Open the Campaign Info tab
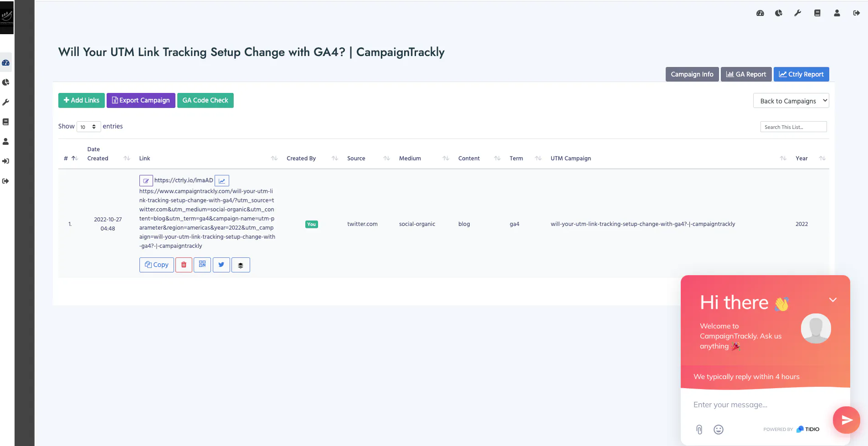The width and height of the screenshot is (868, 446). (x=692, y=74)
